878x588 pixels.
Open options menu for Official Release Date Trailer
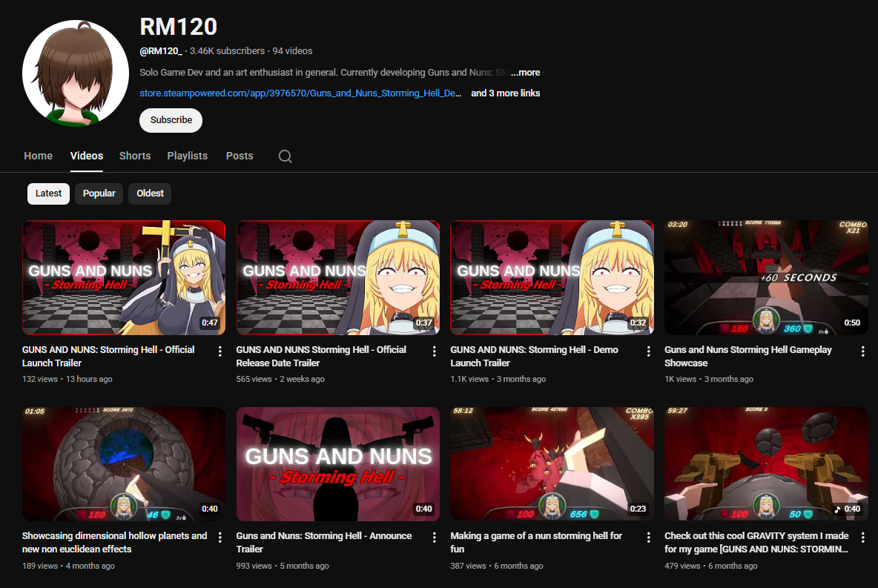click(434, 351)
